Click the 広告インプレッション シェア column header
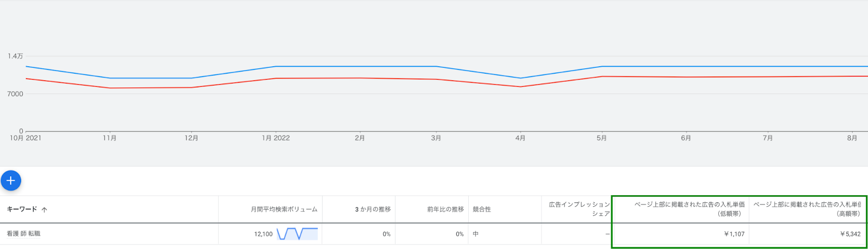Viewport: 868px width, 249px height. click(579, 209)
